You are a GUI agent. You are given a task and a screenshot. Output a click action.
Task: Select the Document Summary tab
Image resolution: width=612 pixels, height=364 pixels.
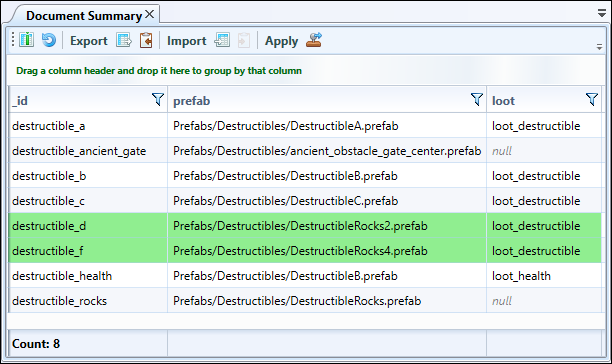[84, 16]
